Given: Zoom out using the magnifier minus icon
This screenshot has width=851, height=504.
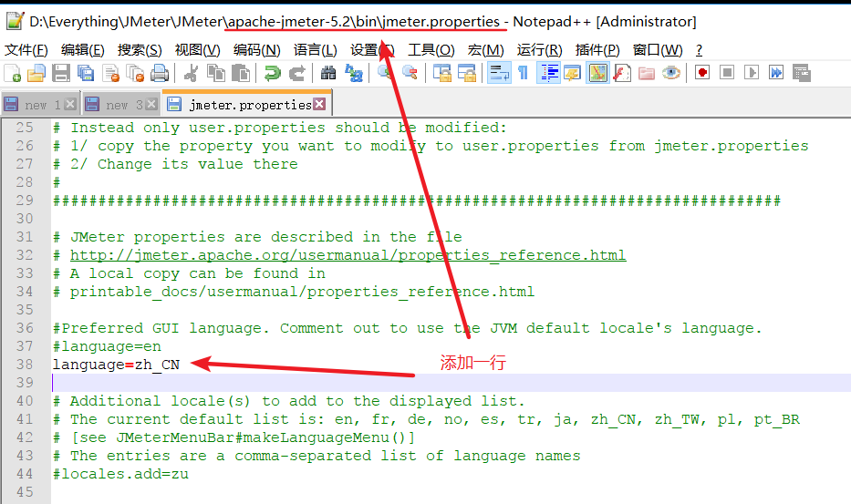Looking at the screenshot, I should click(x=410, y=73).
